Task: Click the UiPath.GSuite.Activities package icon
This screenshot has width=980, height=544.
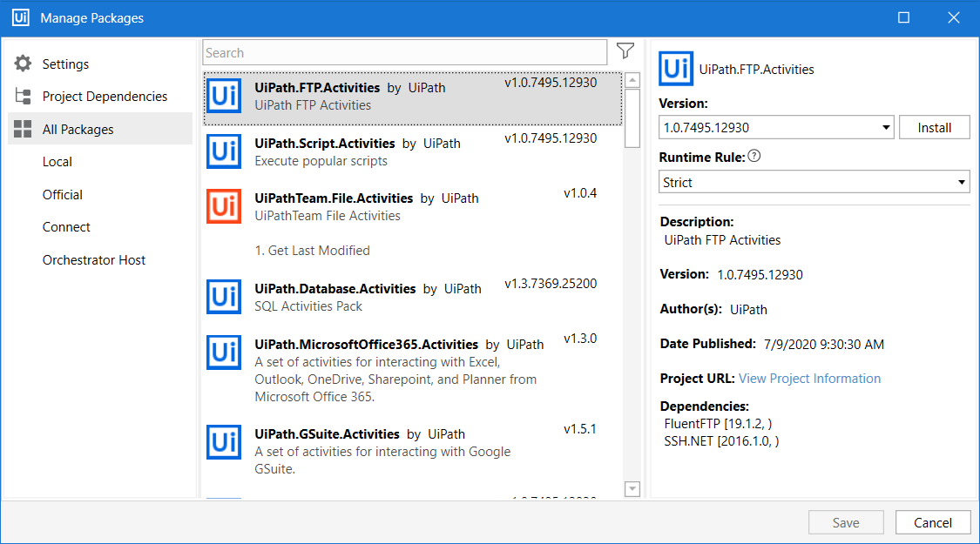Action: tap(224, 442)
